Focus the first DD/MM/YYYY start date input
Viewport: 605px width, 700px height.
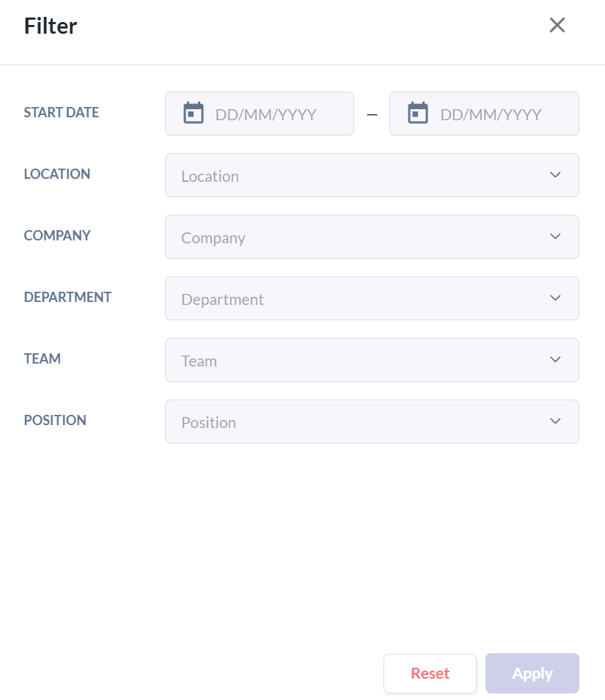click(260, 114)
